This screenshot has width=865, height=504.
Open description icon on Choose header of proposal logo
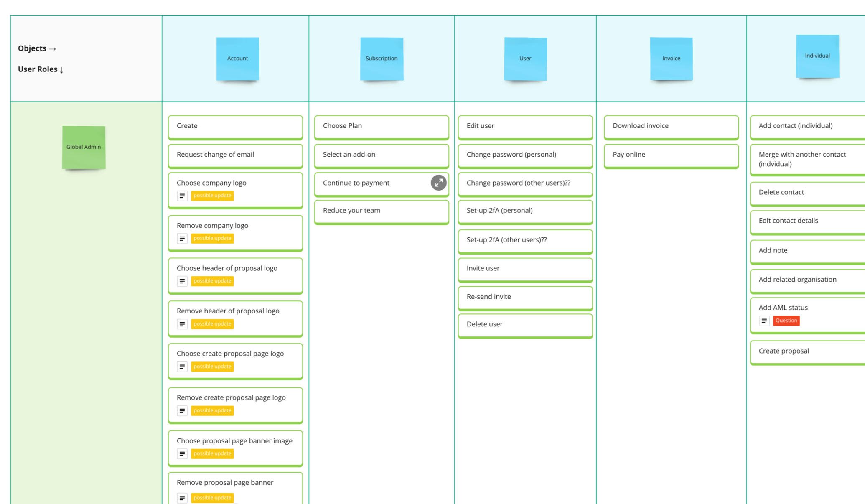(x=182, y=281)
